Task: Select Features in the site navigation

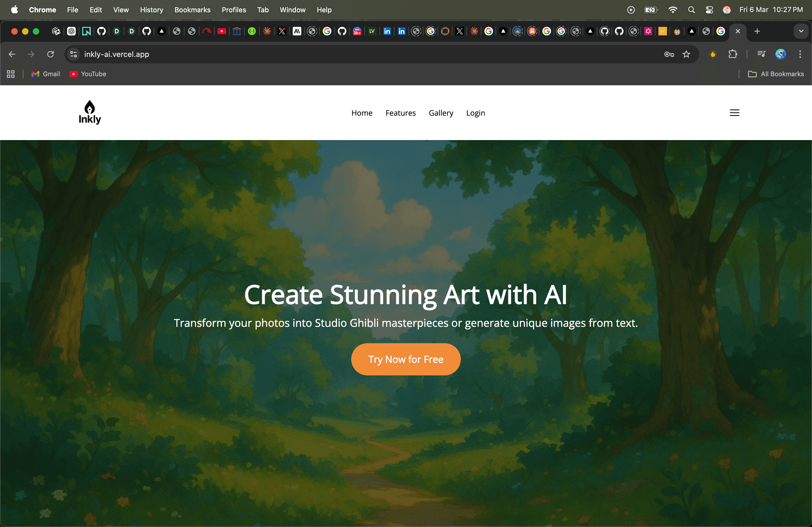Action: coord(401,113)
